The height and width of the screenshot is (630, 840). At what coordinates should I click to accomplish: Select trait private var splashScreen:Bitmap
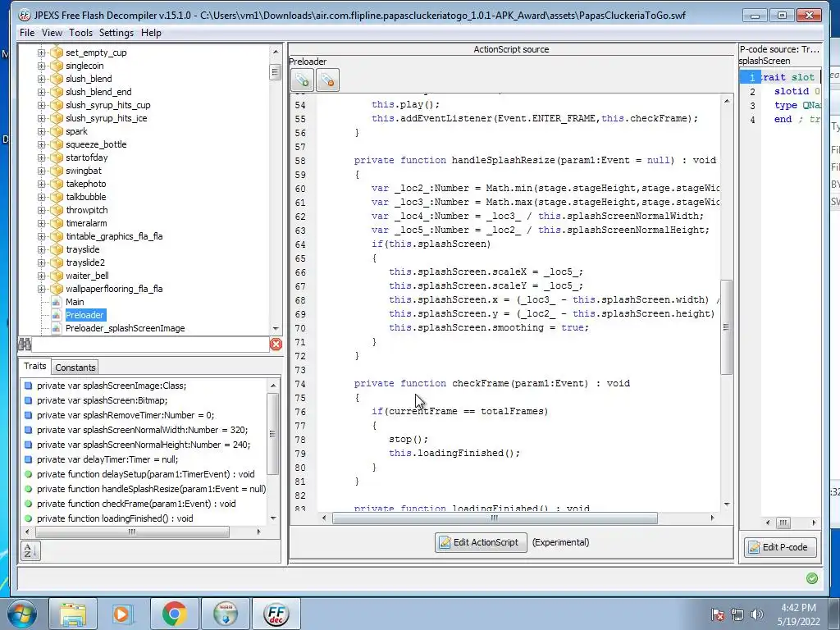tap(102, 400)
